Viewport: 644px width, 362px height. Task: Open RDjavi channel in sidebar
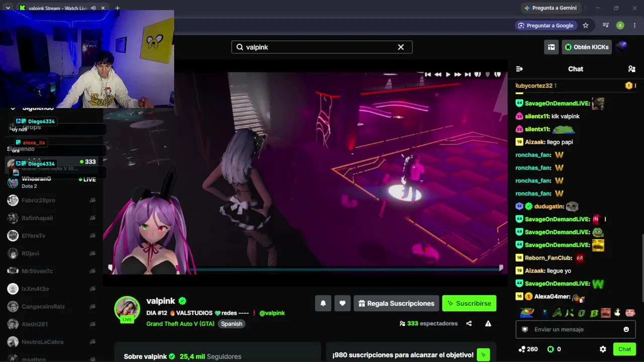pos(51,253)
